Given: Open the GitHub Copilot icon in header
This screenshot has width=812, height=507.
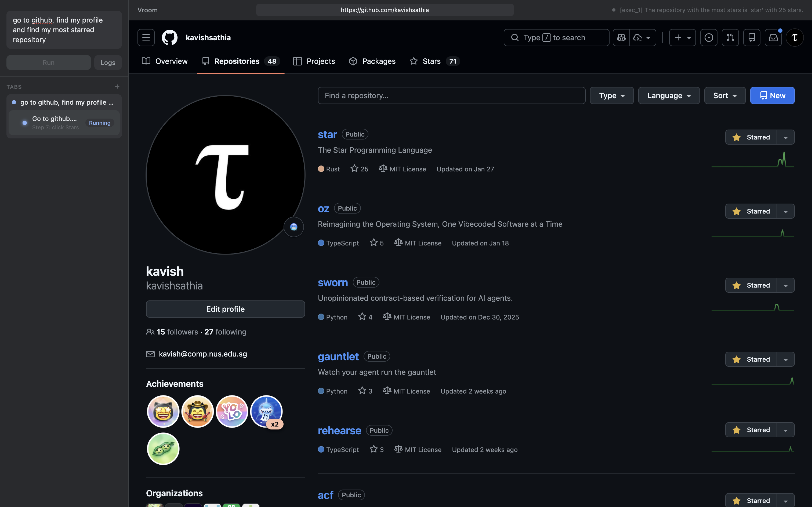Looking at the screenshot, I should [x=621, y=37].
